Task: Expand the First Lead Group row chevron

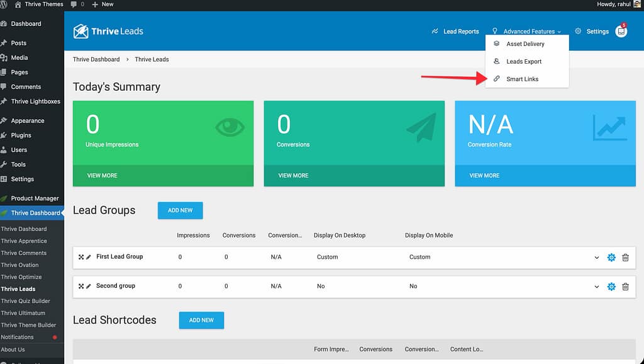Action: (597, 258)
